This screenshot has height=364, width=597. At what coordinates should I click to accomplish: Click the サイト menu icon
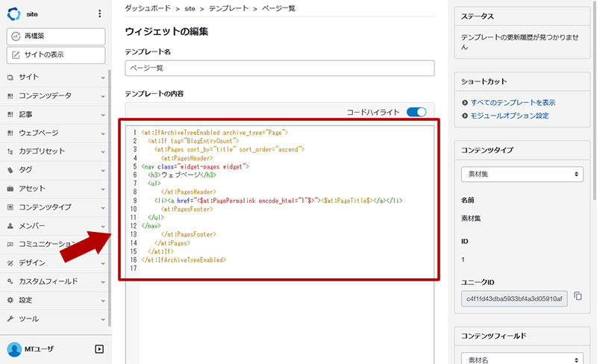(x=10, y=78)
